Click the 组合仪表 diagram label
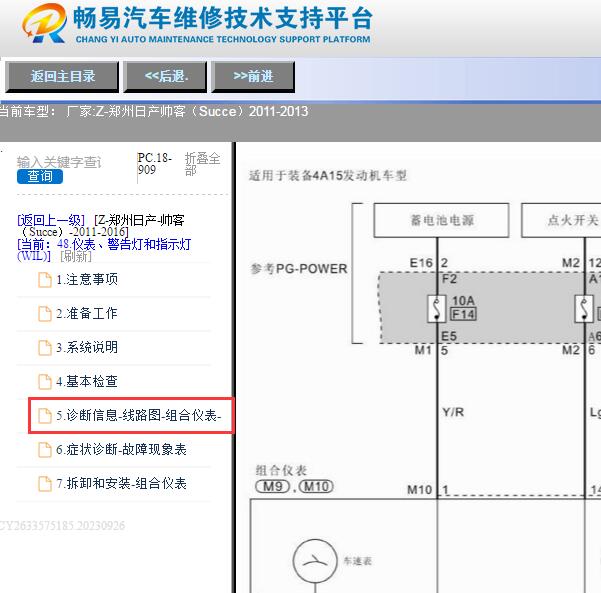601x593 pixels. point(281,470)
